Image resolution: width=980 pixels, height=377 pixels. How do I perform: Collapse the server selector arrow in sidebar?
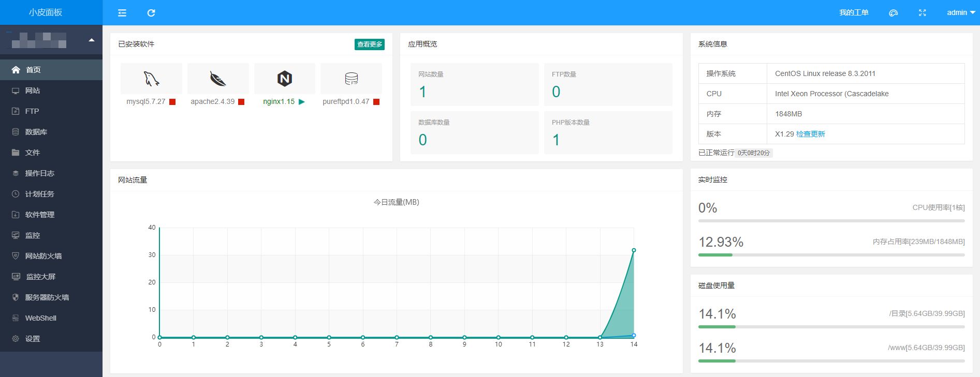tap(92, 40)
